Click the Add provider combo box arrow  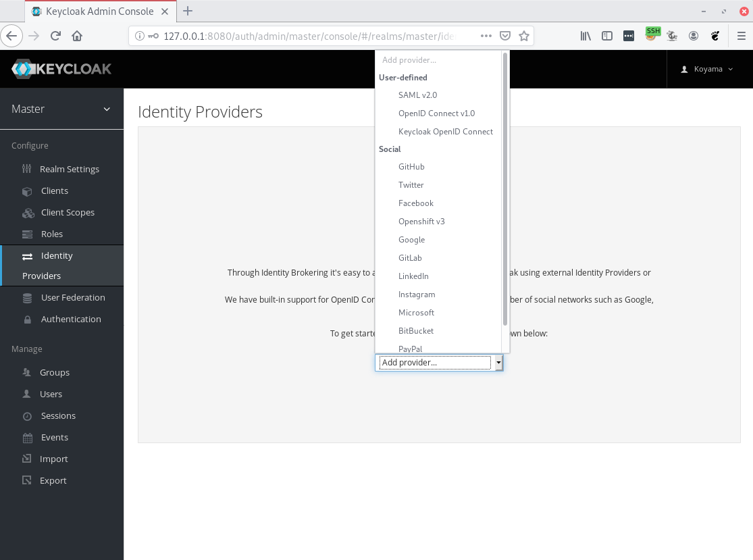(x=498, y=363)
